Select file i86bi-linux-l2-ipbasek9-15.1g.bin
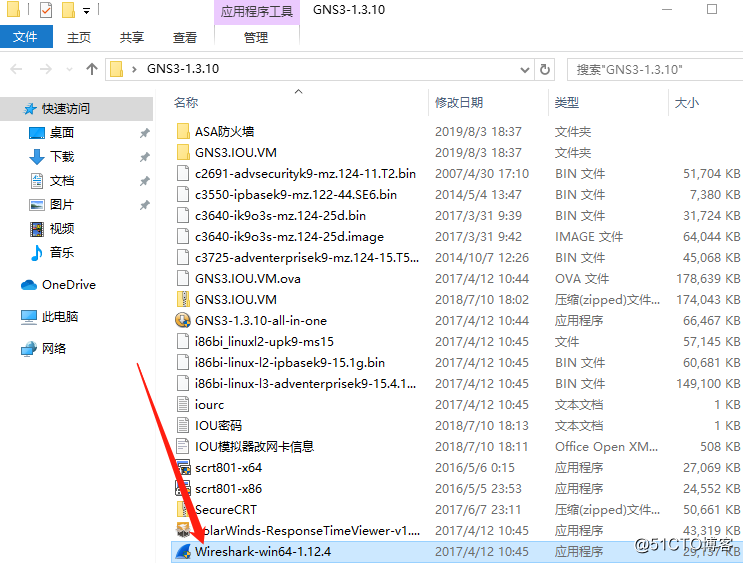Viewport: 743px width, 563px height. [x=290, y=363]
